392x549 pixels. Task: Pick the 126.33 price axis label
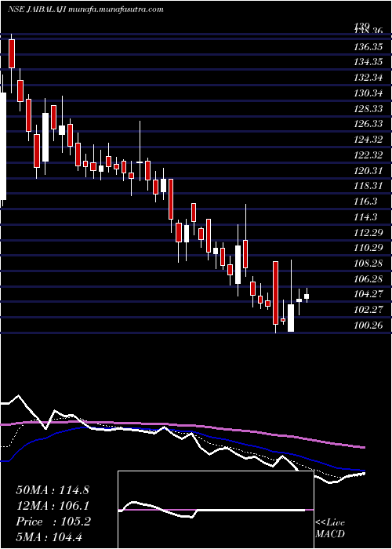pyautogui.click(x=368, y=124)
